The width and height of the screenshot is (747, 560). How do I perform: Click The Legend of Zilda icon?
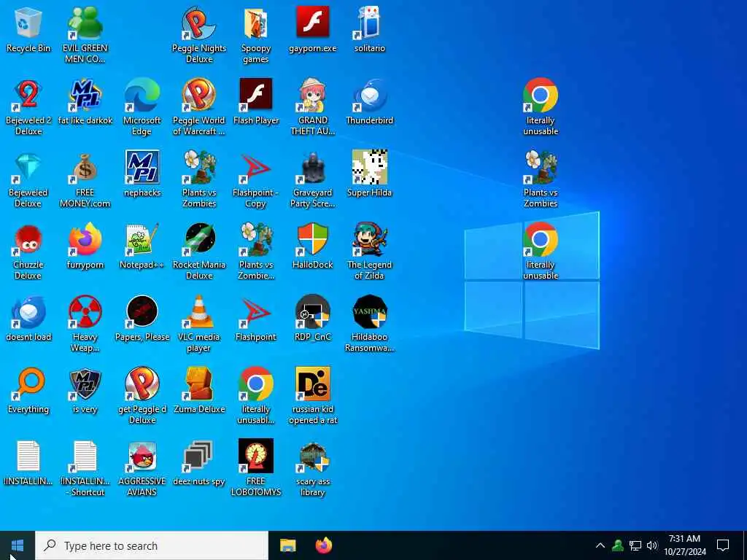tap(370, 239)
